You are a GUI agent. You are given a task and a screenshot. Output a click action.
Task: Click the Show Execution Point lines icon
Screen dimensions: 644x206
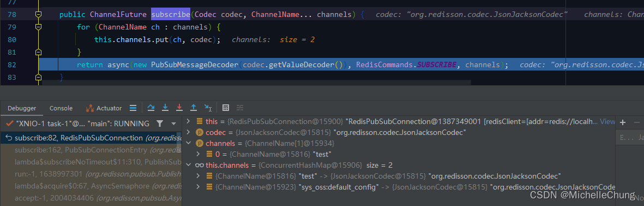click(x=133, y=108)
